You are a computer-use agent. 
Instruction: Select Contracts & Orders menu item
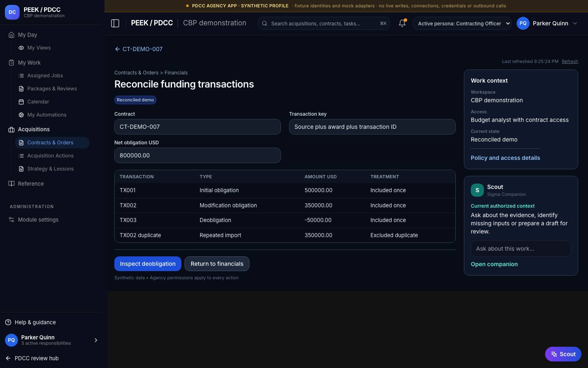(52, 143)
